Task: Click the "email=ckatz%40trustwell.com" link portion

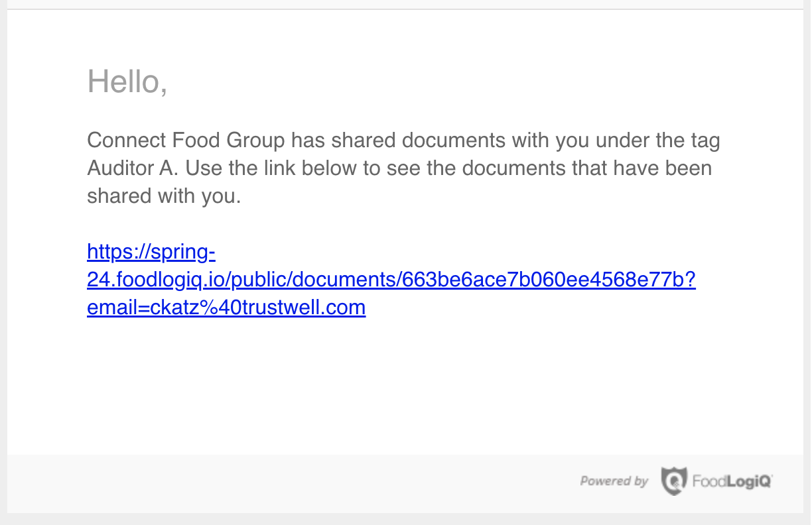Action: [226, 308]
